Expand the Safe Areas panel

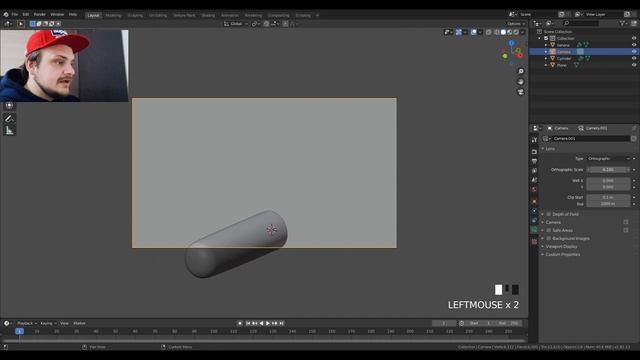(543, 231)
